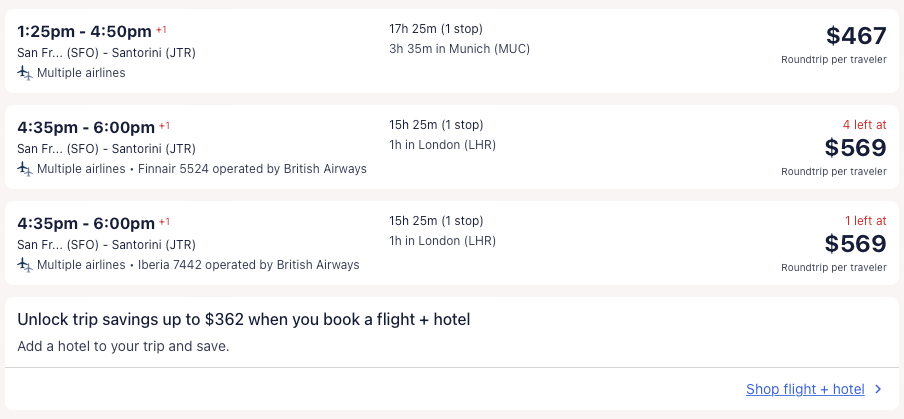This screenshot has width=904, height=419.
Task: Click the 17h 25m (1 stop) duration
Action: [436, 29]
